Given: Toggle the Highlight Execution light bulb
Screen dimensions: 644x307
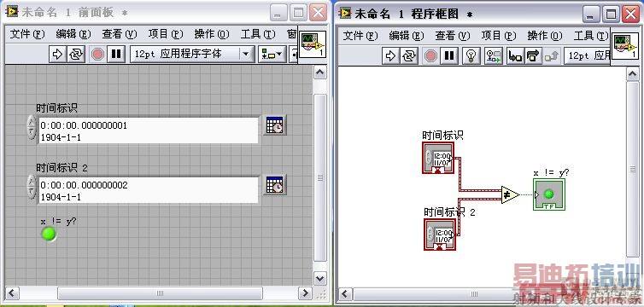Looking at the screenshot, I should tap(471, 55).
